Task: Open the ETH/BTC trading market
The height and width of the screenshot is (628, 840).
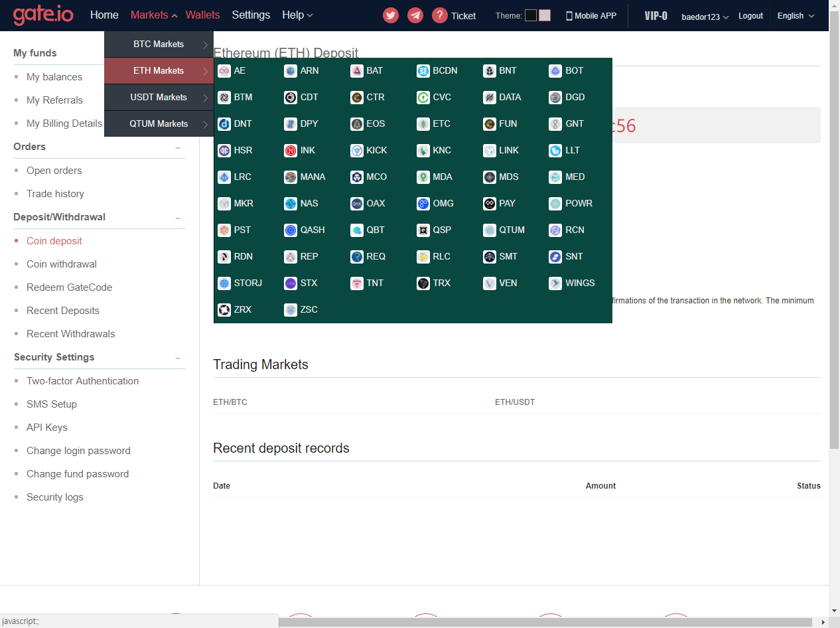Action: (230, 402)
